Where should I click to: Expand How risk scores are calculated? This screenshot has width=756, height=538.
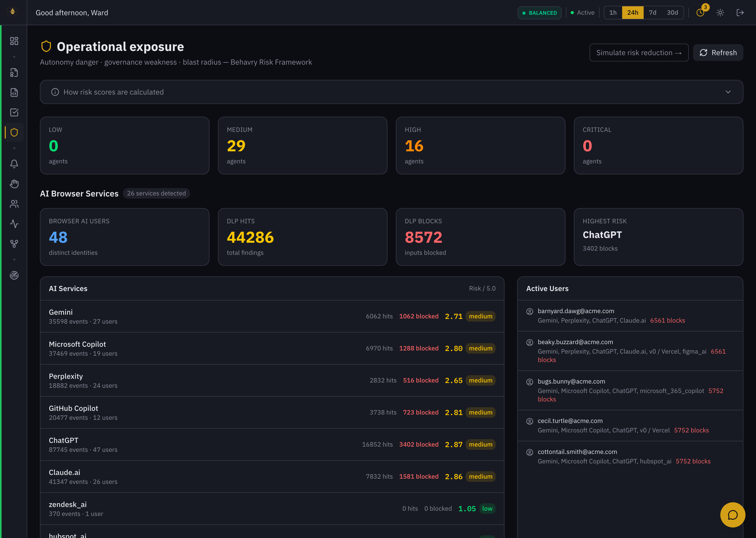pyautogui.click(x=391, y=92)
